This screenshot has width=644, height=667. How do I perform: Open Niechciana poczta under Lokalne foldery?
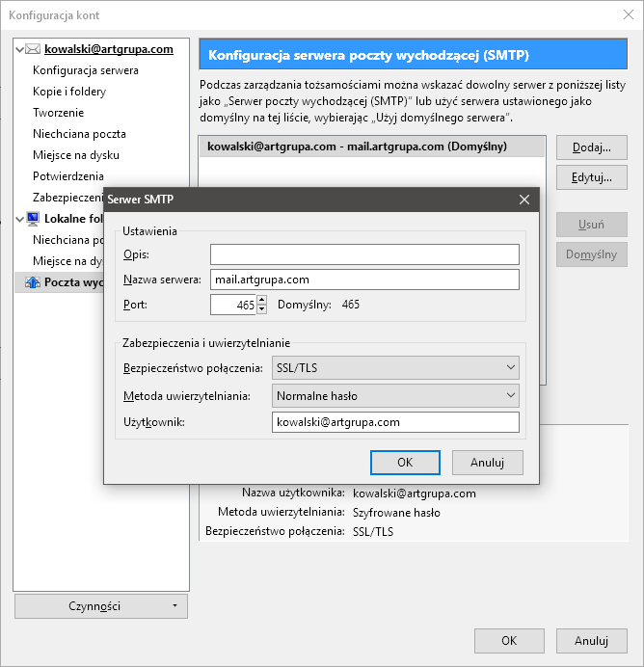[68, 240]
